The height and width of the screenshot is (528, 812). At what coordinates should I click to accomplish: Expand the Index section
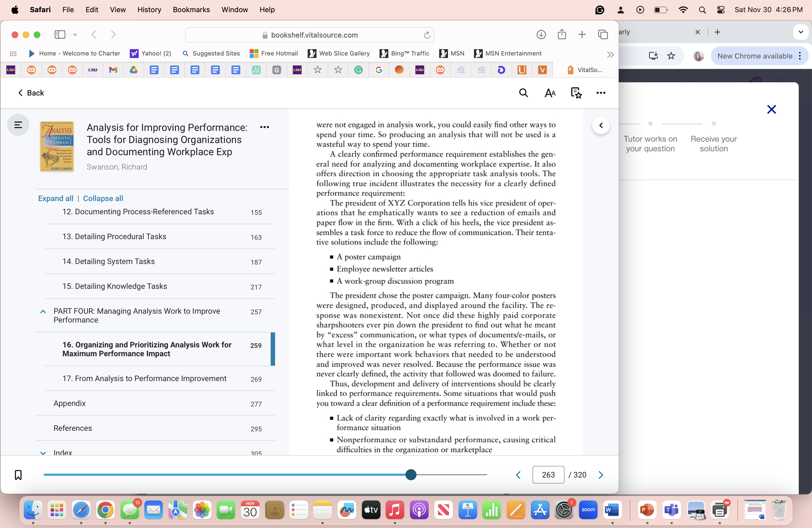tap(43, 453)
